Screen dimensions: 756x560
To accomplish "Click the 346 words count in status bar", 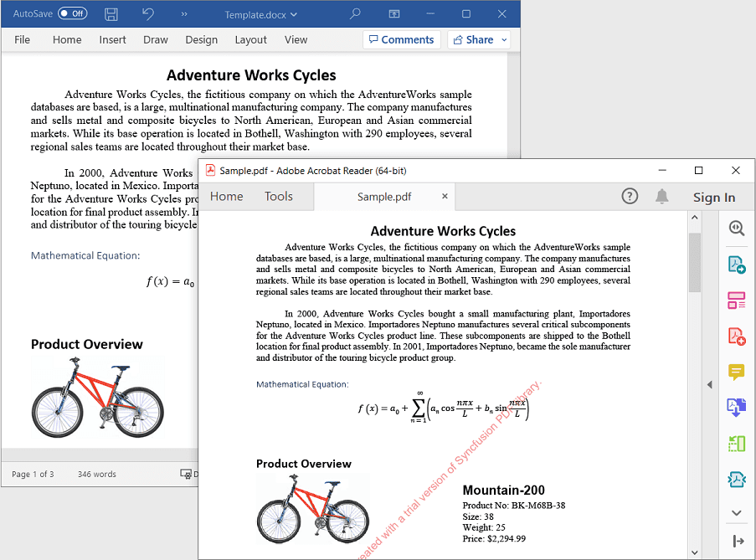I will (97, 475).
